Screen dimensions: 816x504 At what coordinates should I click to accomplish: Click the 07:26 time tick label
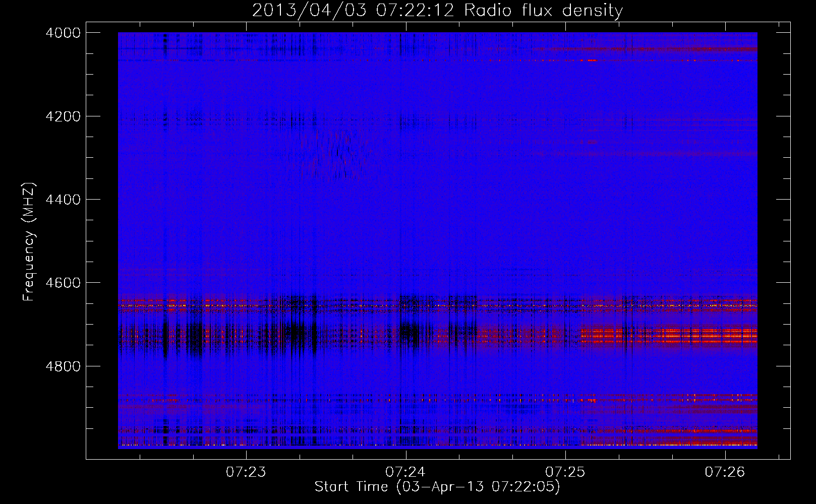tap(725, 472)
